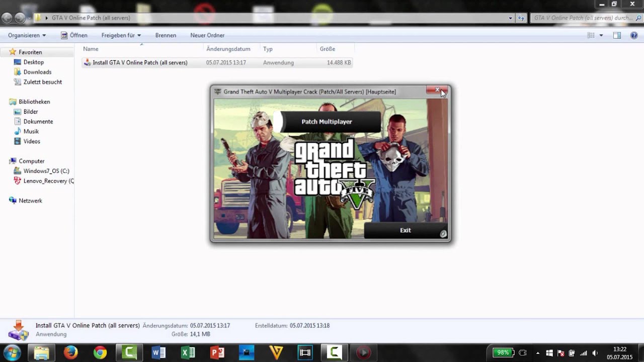This screenshot has width=644, height=362.
Task: Open the Bilder library
Action: tap(30, 112)
